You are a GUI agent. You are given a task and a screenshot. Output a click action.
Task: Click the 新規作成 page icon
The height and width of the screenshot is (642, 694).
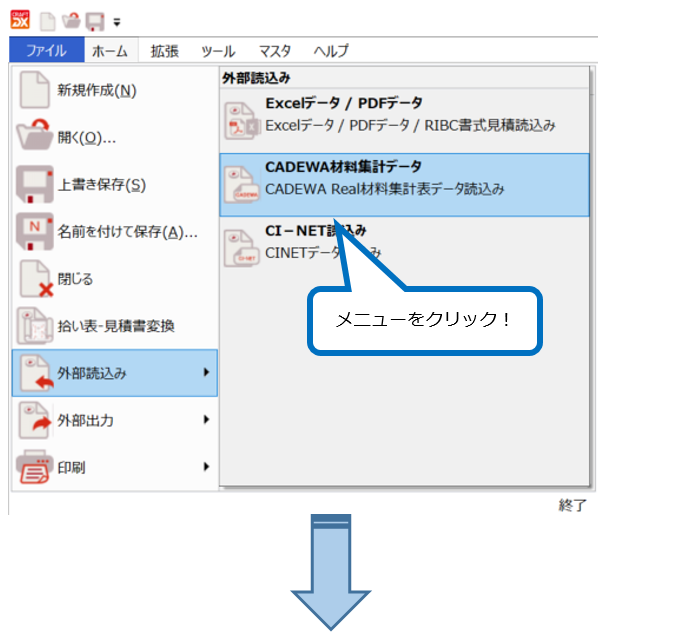pyautogui.click(x=35, y=91)
